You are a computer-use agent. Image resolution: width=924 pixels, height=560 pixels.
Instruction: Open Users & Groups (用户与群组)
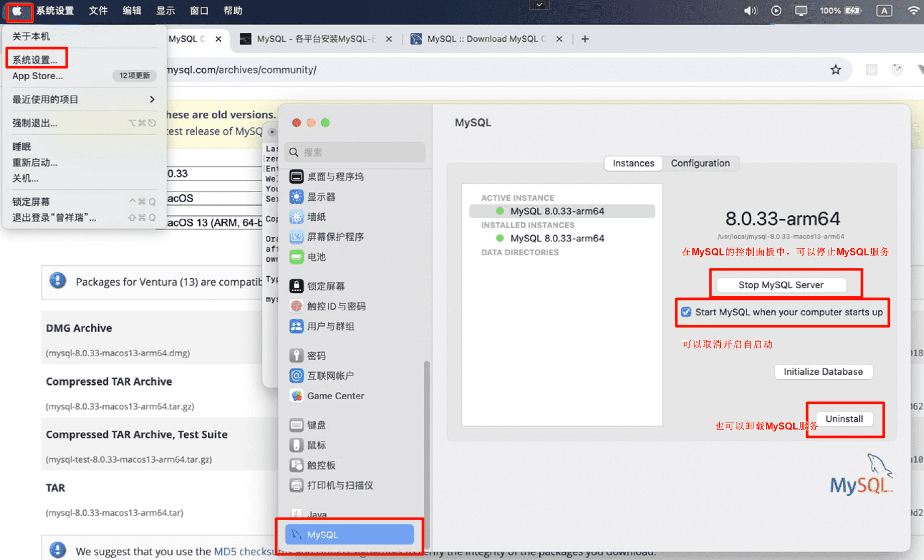(x=322, y=326)
